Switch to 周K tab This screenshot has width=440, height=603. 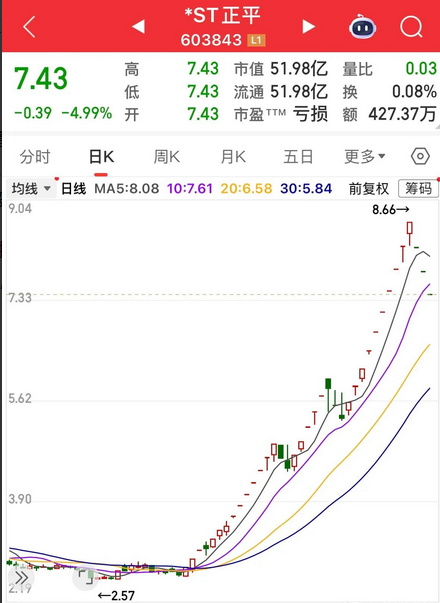(167, 157)
